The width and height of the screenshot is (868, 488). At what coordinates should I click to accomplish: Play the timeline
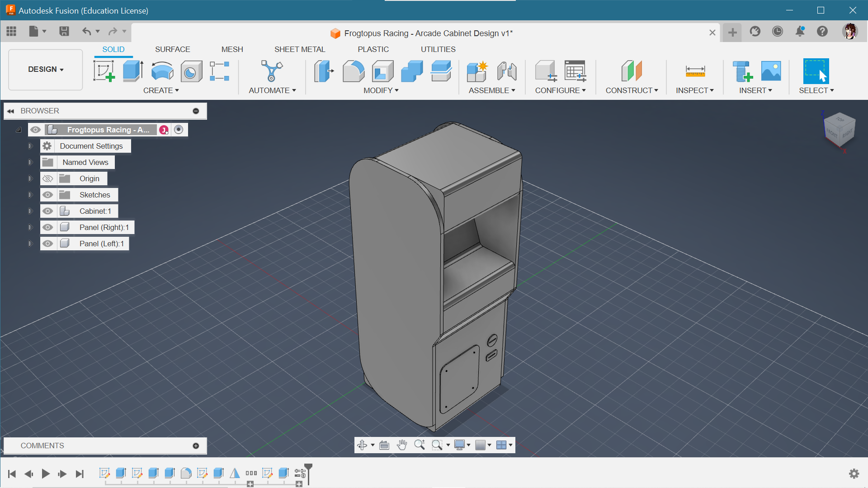pos(46,474)
